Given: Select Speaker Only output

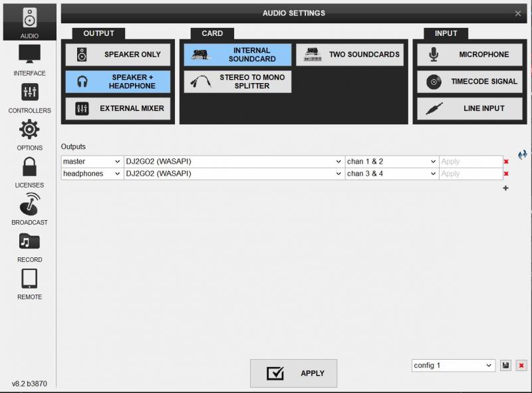Looking at the screenshot, I should [x=118, y=55].
